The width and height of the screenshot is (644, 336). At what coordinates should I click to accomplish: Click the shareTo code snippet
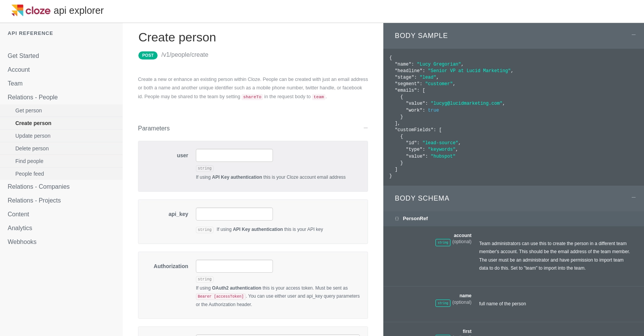[x=252, y=97]
